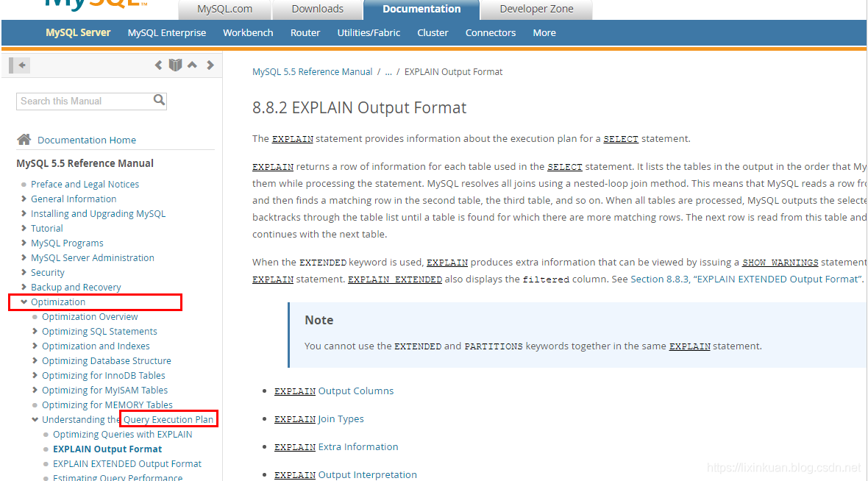Go to previous page arrow icon
The image size is (868, 481).
click(x=158, y=65)
